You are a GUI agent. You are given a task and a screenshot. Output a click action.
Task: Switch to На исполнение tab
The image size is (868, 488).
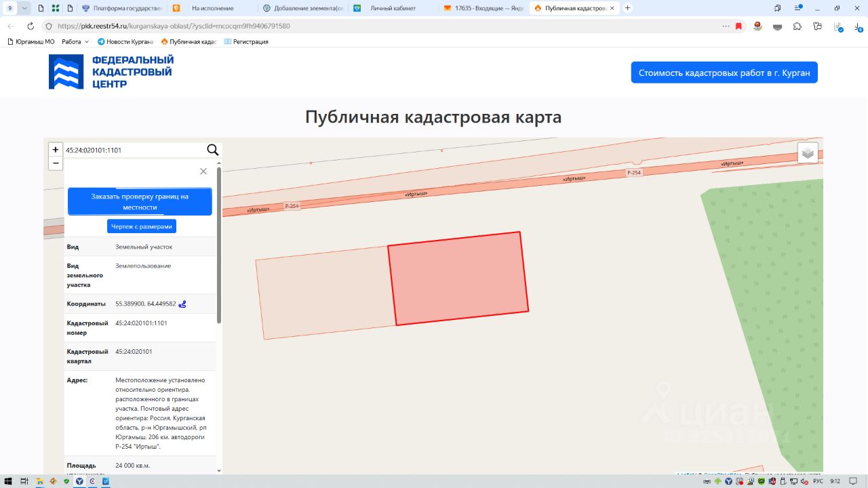(x=212, y=8)
